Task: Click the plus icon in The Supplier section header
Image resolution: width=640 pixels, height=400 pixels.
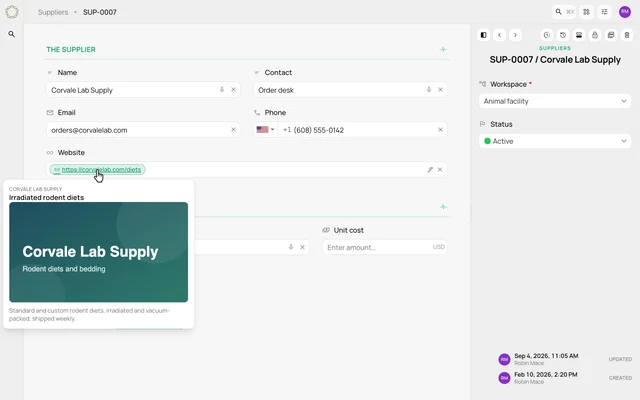Action: (443, 49)
